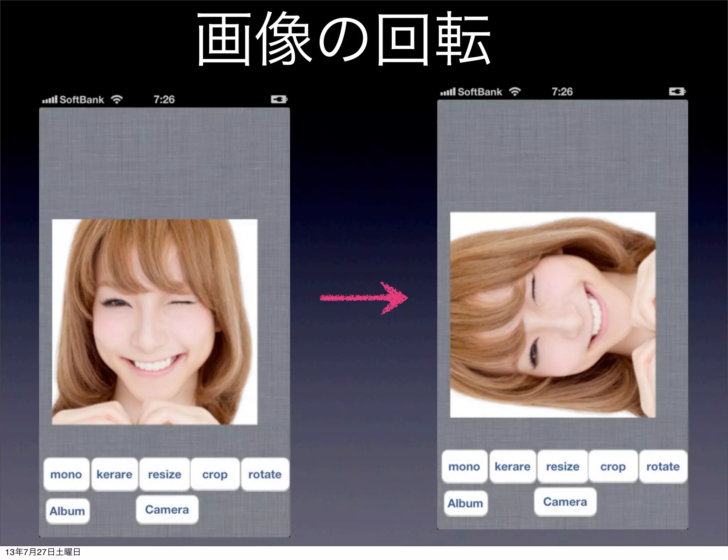Open Album in left phone
This screenshot has height=560, width=728.
pos(67,511)
